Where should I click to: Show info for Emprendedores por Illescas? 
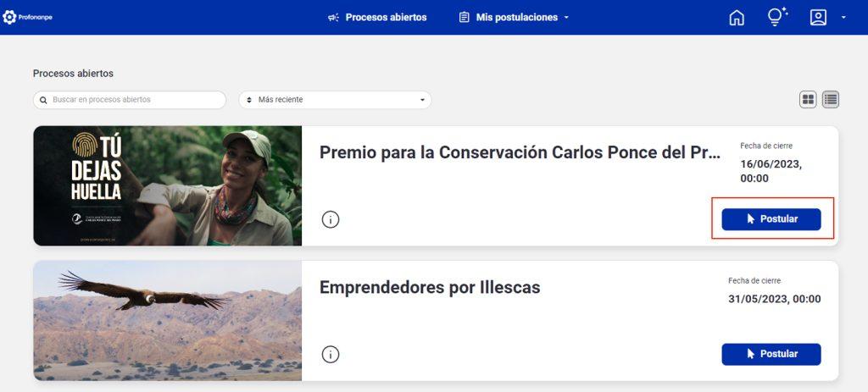(x=331, y=354)
